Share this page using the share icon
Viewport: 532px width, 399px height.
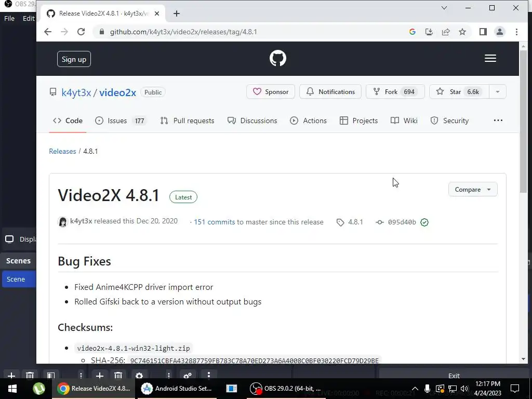pos(445,32)
